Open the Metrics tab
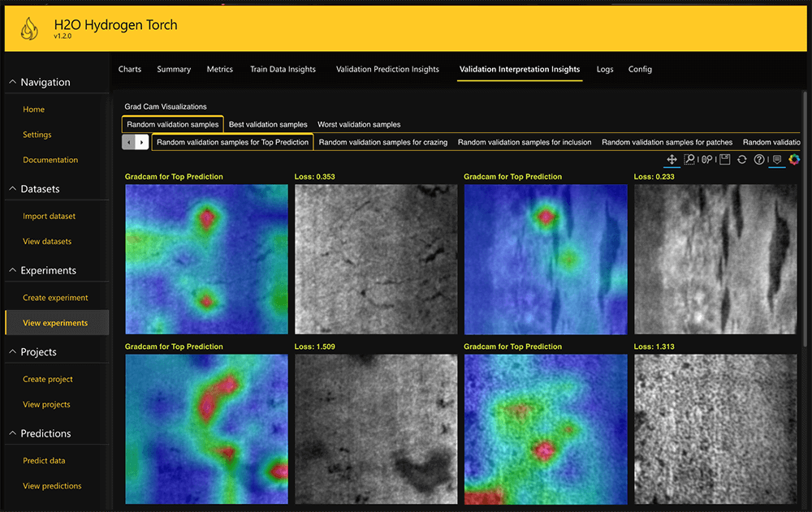Screen dimensions: 812x512 tap(219, 69)
